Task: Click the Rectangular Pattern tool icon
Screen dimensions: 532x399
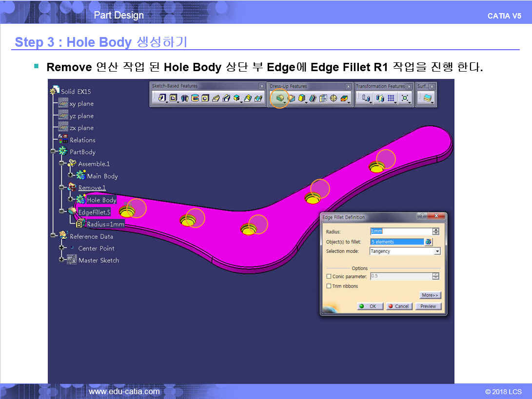Action: (x=391, y=98)
